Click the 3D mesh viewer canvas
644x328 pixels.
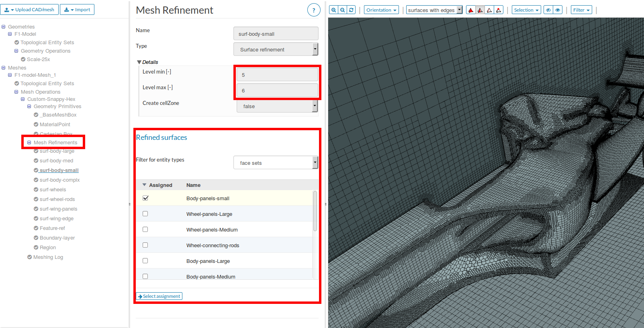coord(486,173)
